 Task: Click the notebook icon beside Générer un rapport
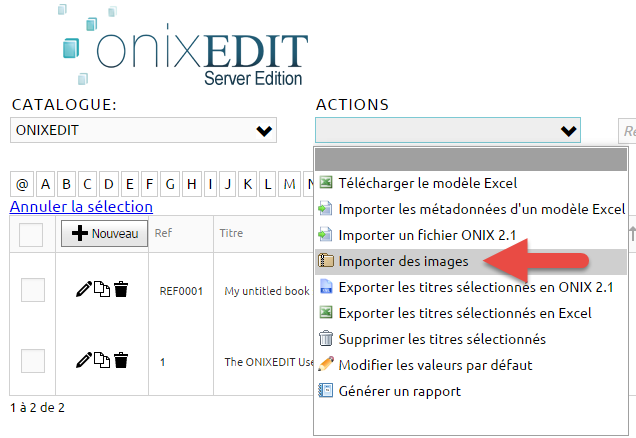pos(326,390)
